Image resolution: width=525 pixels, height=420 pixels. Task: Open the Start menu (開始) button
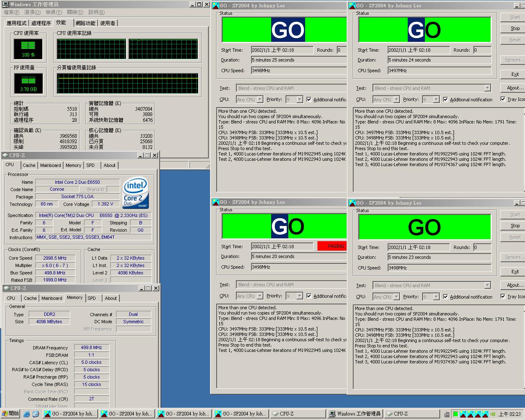pyautogui.click(x=11, y=413)
